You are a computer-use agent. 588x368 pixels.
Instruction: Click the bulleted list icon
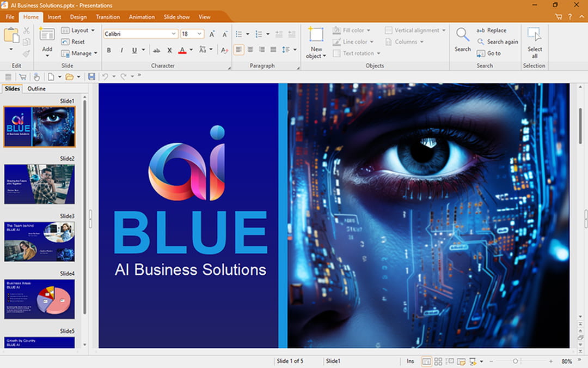[x=238, y=34]
